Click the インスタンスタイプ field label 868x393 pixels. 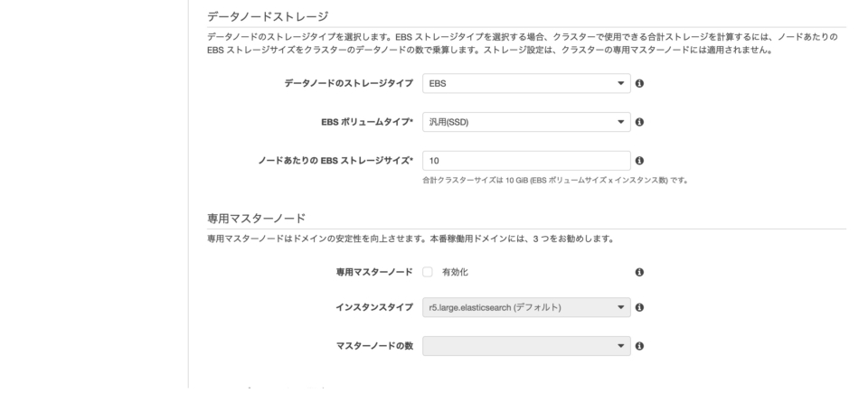[374, 307]
